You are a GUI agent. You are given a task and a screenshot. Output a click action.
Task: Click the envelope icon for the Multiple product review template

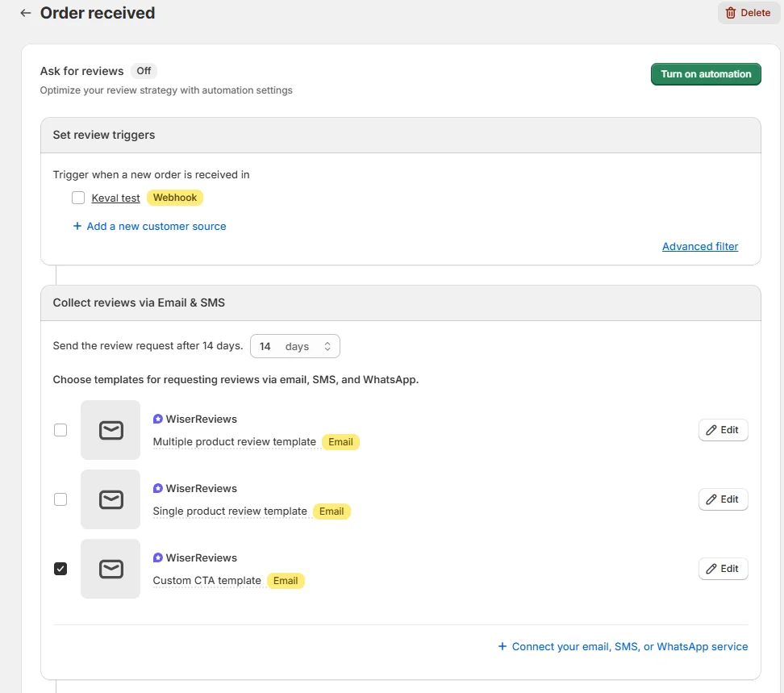pos(111,430)
